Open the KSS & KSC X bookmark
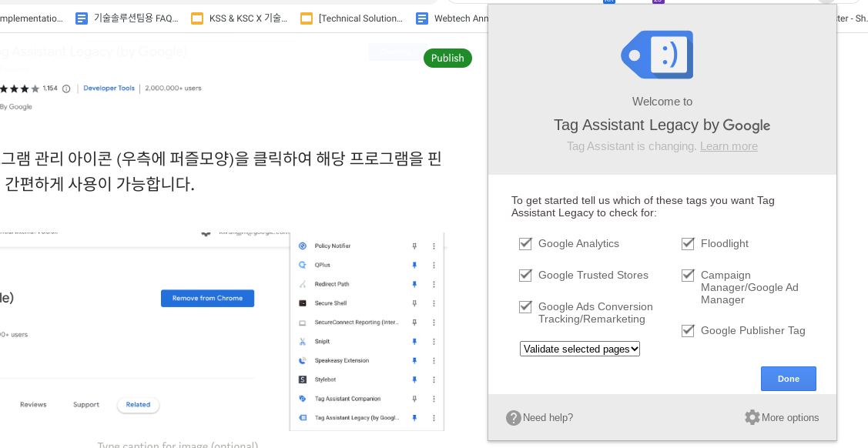868x448 pixels. pyautogui.click(x=239, y=18)
